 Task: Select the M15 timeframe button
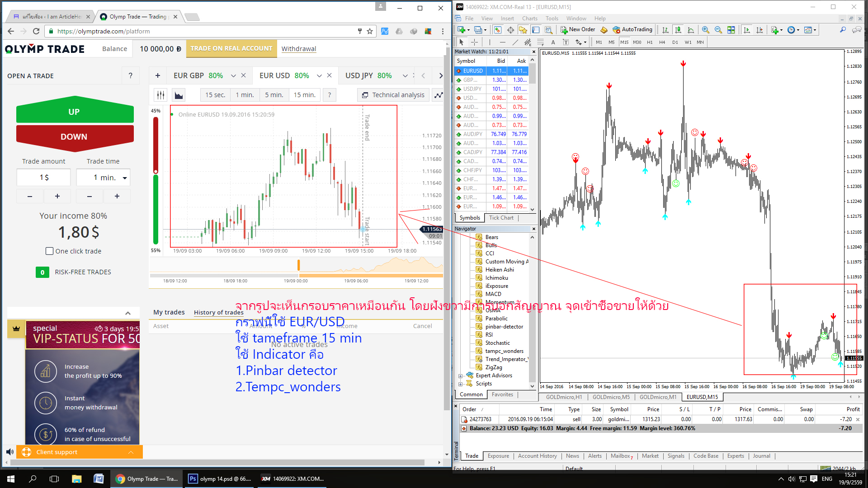(624, 42)
